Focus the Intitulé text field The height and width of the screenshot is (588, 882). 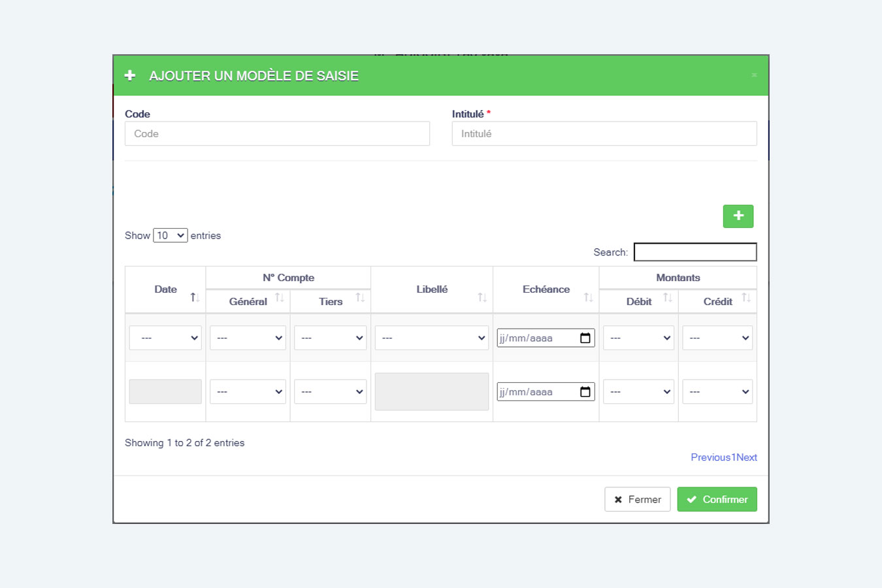pyautogui.click(x=604, y=133)
